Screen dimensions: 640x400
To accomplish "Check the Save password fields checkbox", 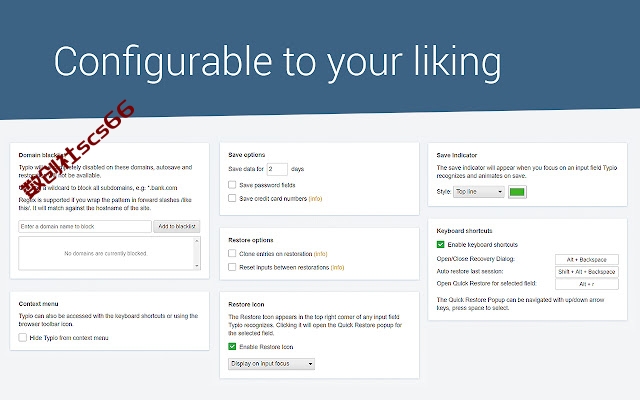I will [x=232, y=185].
